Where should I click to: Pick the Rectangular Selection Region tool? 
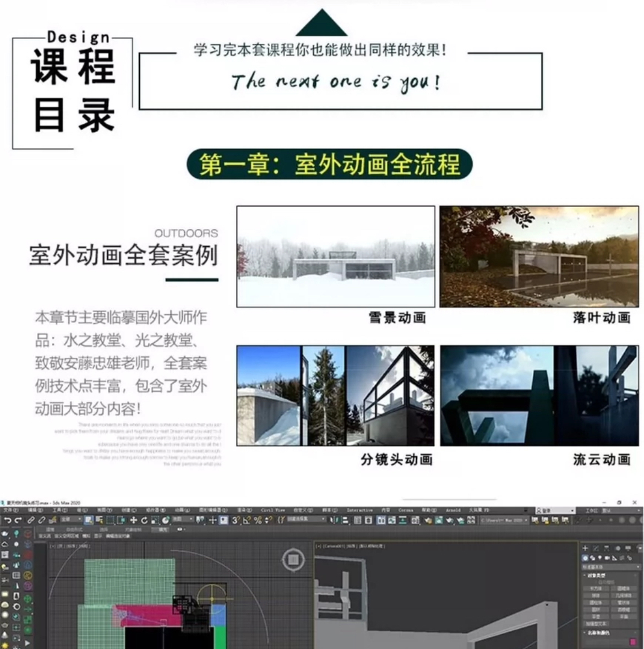pyautogui.click(x=110, y=520)
